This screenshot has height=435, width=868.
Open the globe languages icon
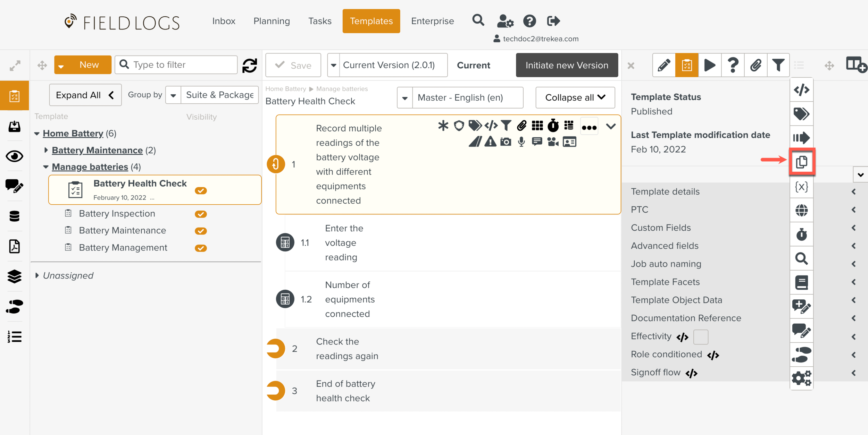coord(801,210)
